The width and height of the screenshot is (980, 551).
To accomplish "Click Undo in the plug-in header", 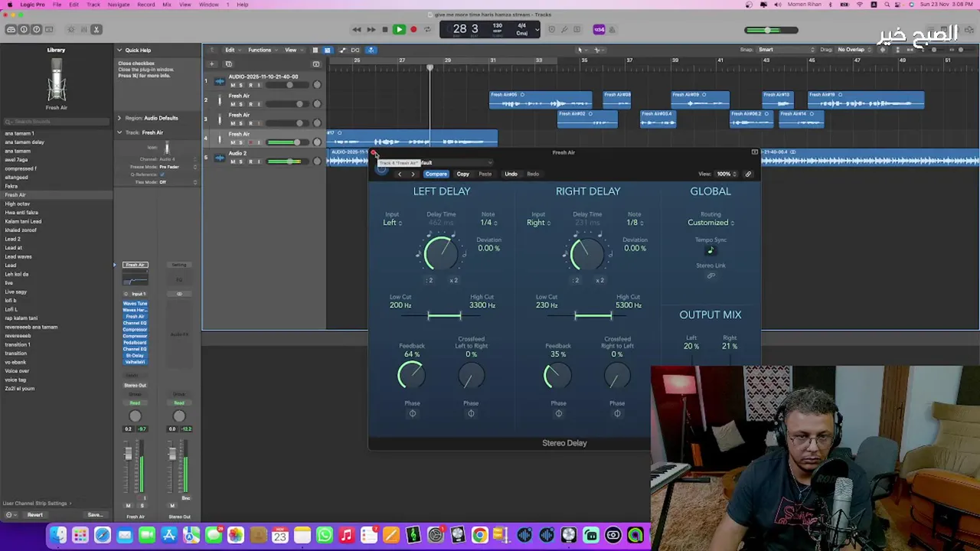I will (511, 174).
